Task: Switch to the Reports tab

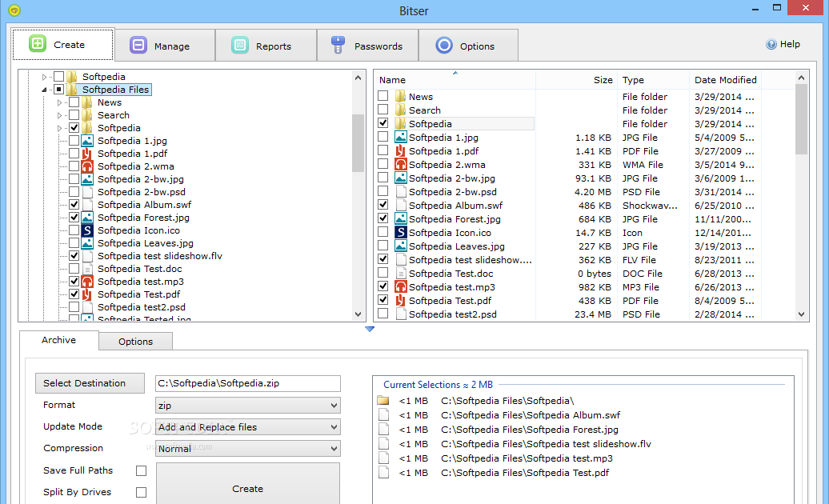Action: coord(266,46)
